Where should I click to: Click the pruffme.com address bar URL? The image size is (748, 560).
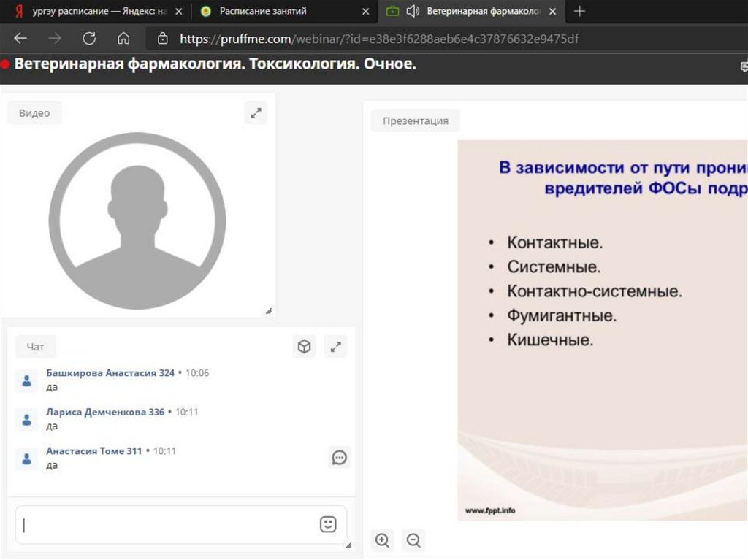tap(380, 39)
